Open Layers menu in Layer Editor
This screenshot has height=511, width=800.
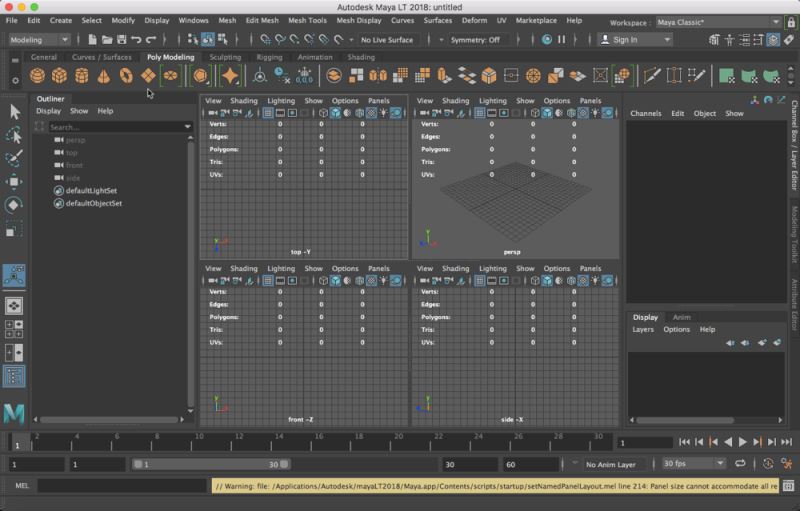643,329
